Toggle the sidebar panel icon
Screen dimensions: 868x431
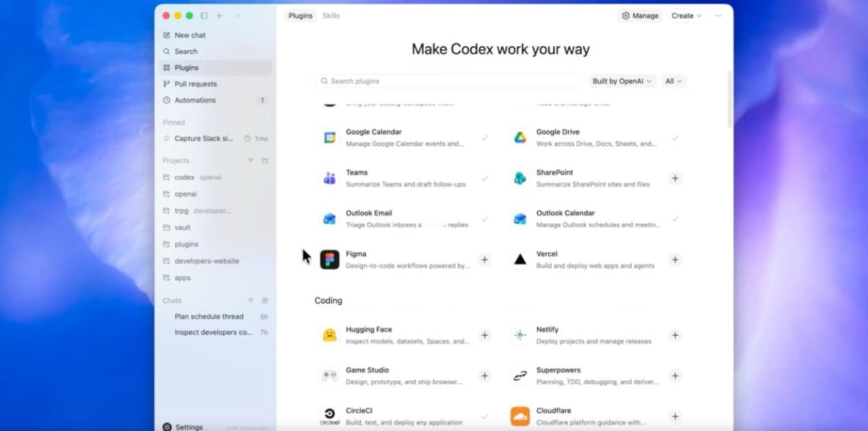(204, 16)
